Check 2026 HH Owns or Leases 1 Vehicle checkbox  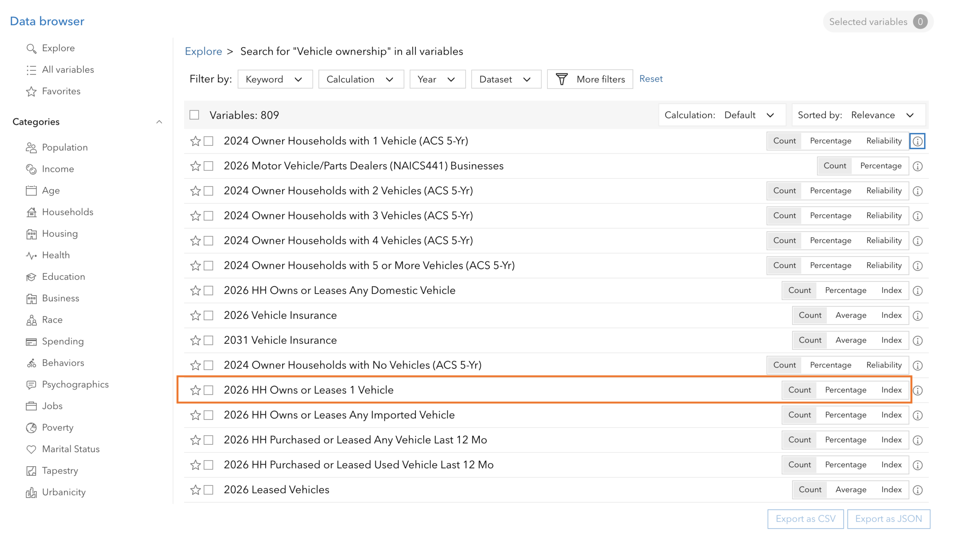tap(209, 390)
